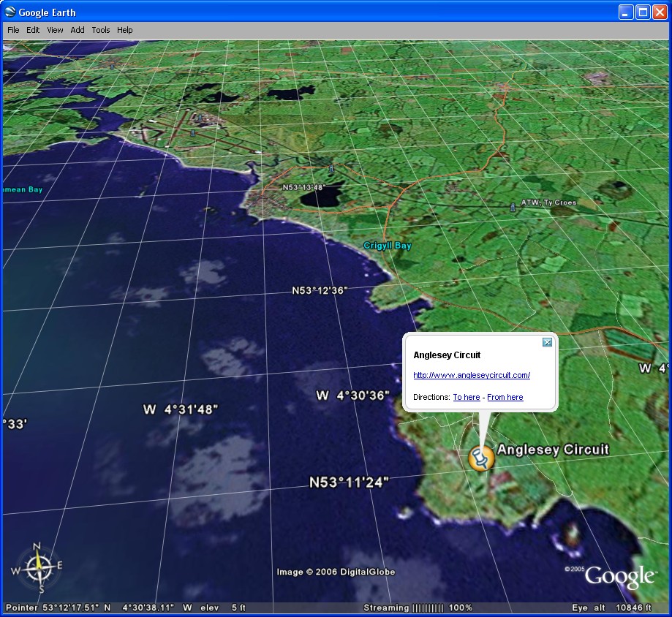
Task: Click the Eye alt 10846 ft readout
Action: click(611, 607)
